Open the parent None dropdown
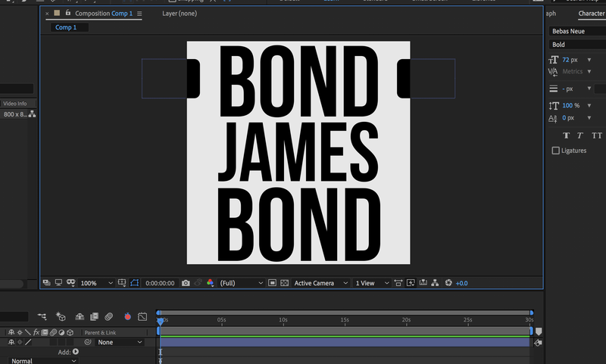 pos(120,342)
